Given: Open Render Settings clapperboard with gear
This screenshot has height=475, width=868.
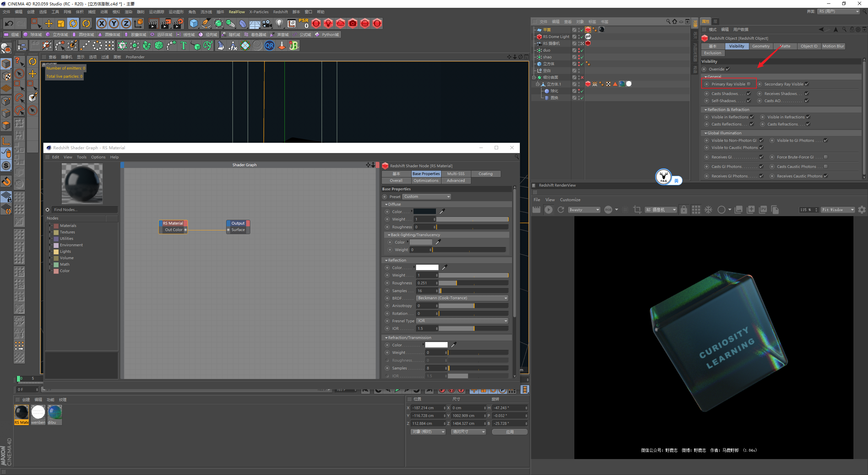Looking at the screenshot, I should (178, 23).
